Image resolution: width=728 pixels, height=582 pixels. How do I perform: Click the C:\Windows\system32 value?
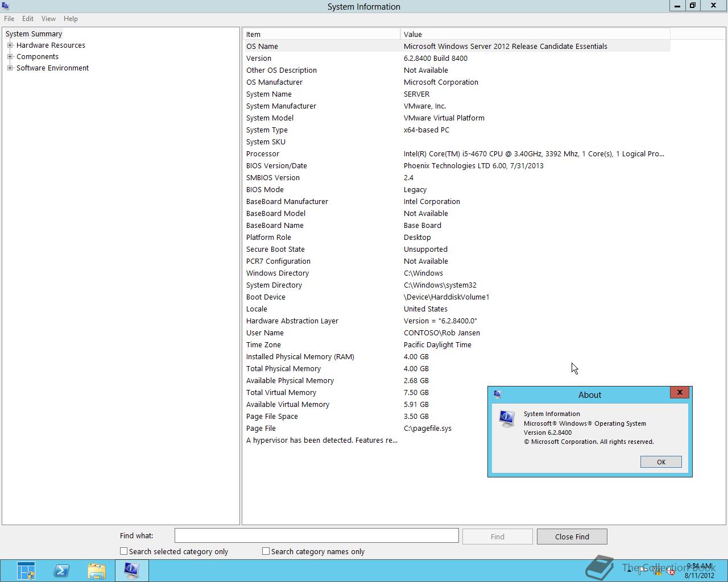(440, 285)
